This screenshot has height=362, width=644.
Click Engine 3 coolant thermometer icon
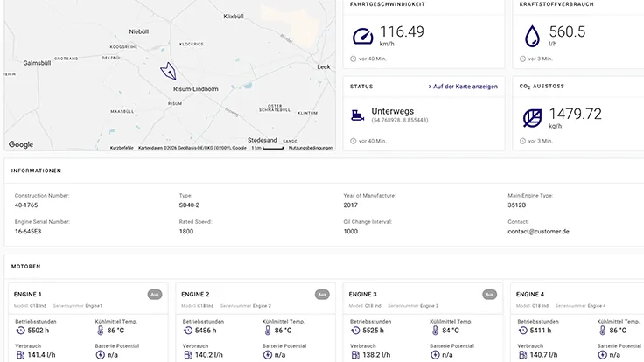[x=436, y=331]
